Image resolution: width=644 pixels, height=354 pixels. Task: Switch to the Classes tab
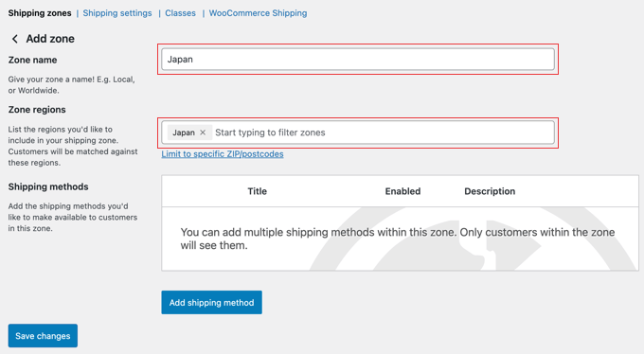[180, 13]
